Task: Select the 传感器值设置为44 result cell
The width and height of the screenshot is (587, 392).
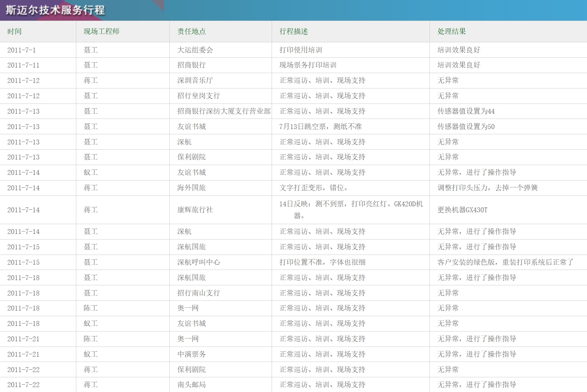Action: click(x=466, y=111)
